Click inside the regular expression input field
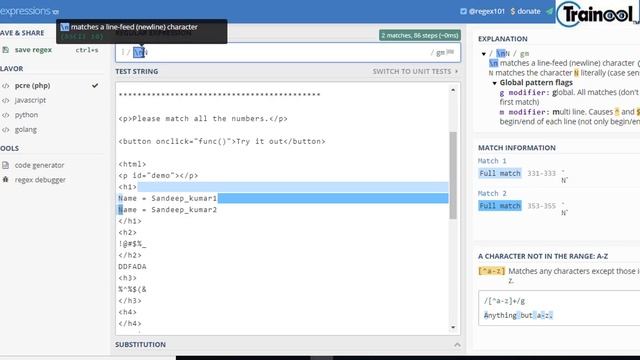This screenshot has height=360, width=640. 288,52
